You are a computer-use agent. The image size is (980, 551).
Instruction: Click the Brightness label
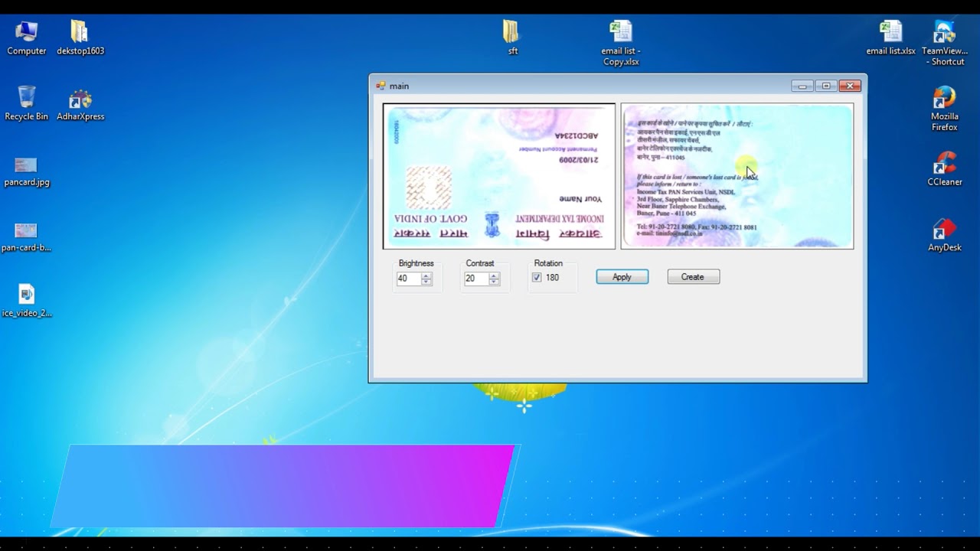(x=416, y=263)
